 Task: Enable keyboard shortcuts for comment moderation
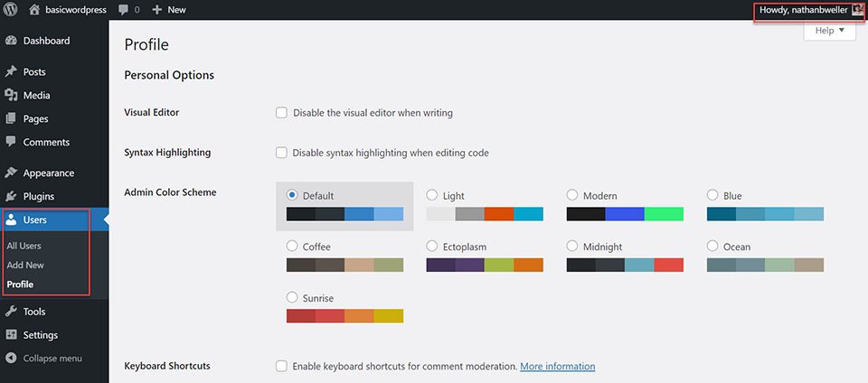(x=281, y=366)
